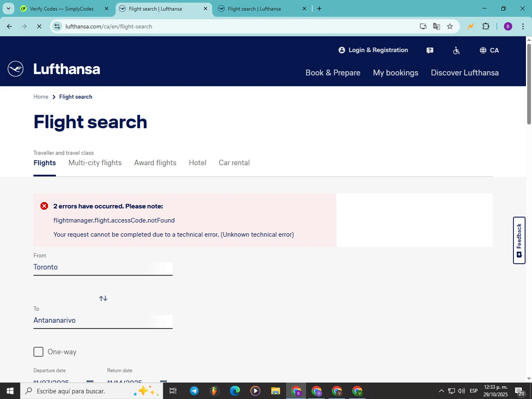Edit the To field showing Antananarivo
This screenshot has height=399, width=532.
103,321
